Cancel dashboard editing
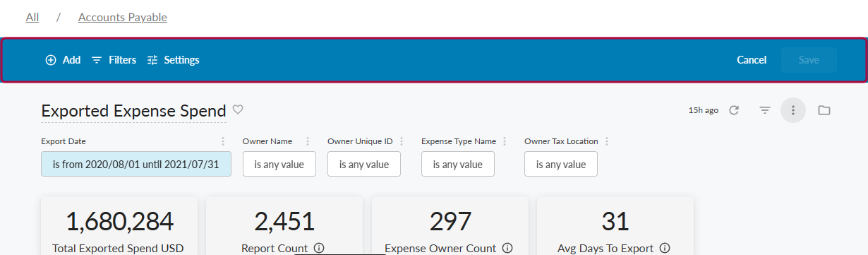Viewport: 868px width, 255px height. click(x=752, y=60)
